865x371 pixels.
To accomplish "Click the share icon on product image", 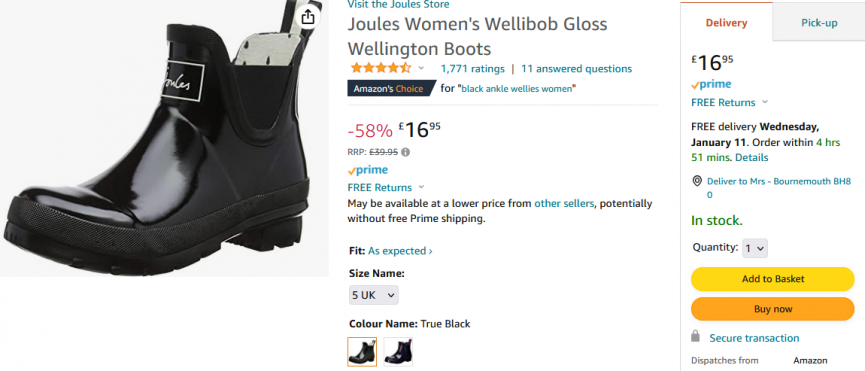I will click(308, 17).
